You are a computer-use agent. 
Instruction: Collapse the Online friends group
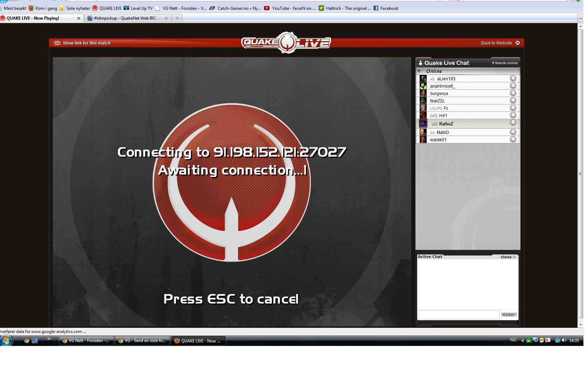point(419,71)
